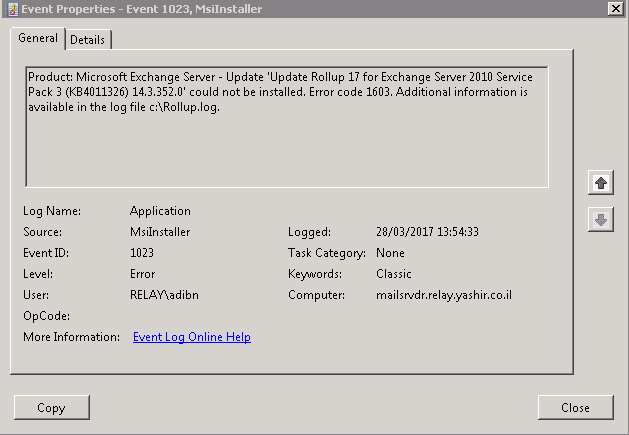
Task: Click the Source: label
Action: pyautogui.click(x=43, y=232)
